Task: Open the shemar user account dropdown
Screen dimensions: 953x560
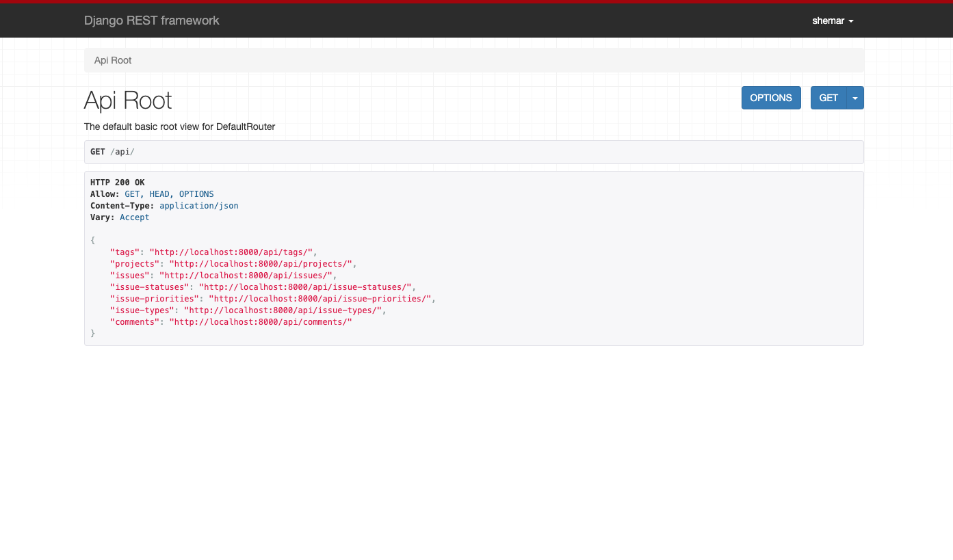Action: point(832,21)
